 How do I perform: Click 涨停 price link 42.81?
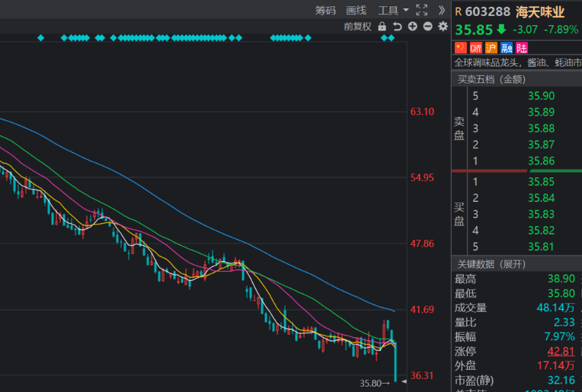[562, 351]
